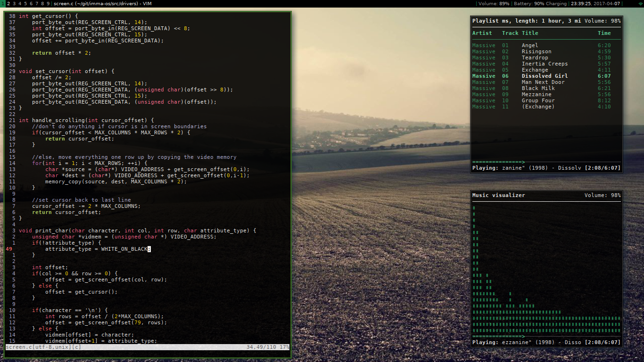Open the Wi-Fi tray icon
This screenshot has width=644, height=362.
click(x=640, y=3)
